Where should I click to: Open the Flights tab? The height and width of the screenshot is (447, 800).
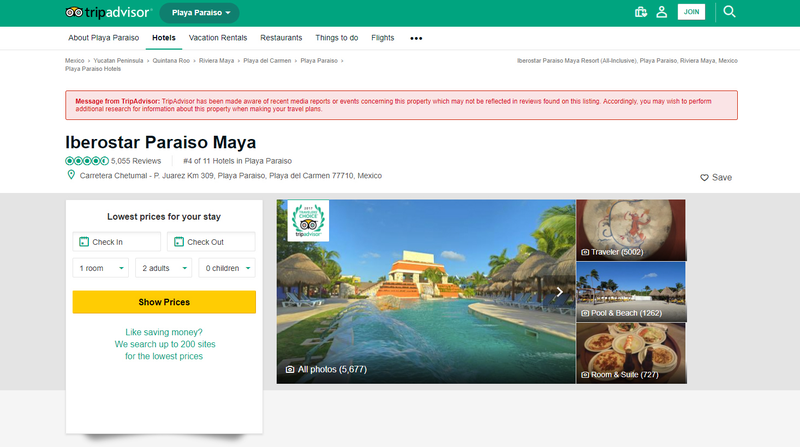pos(383,38)
